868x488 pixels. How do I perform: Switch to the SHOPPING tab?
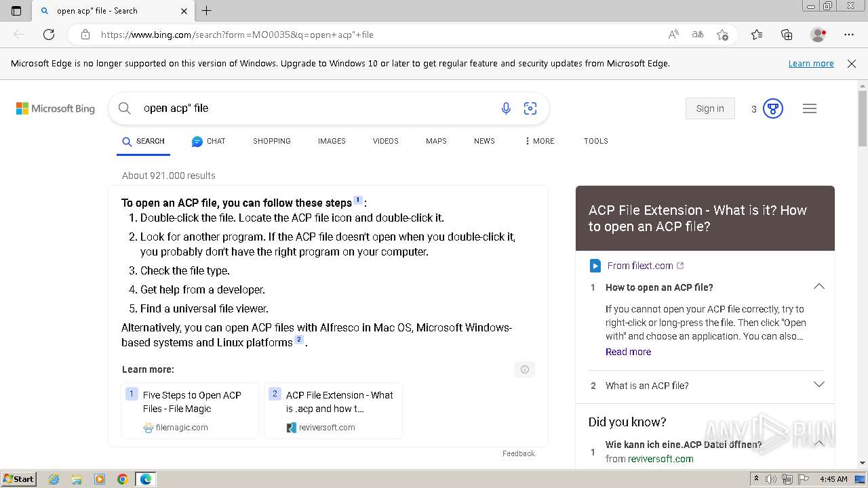tap(272, 142)
